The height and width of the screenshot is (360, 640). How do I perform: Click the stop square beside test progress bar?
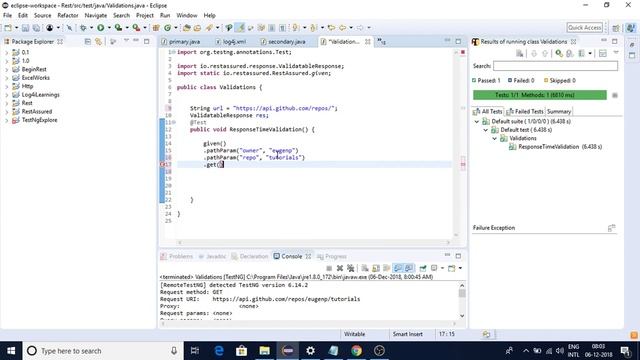tap(615, 95)
